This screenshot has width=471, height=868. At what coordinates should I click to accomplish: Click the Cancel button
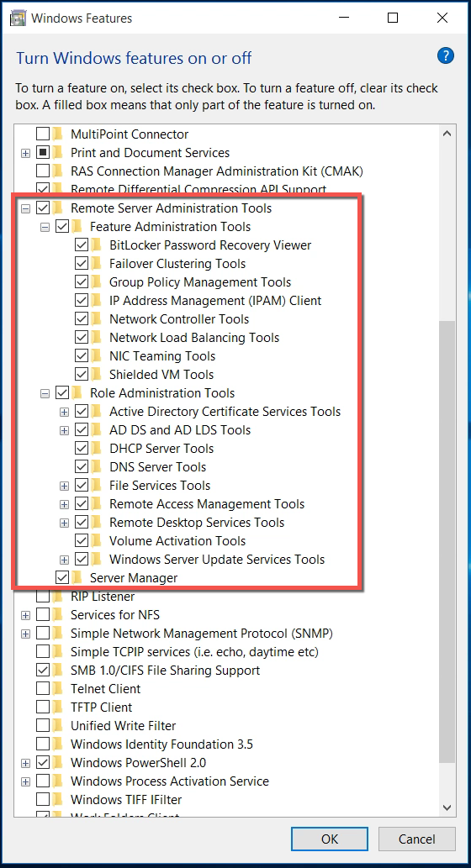416,839
